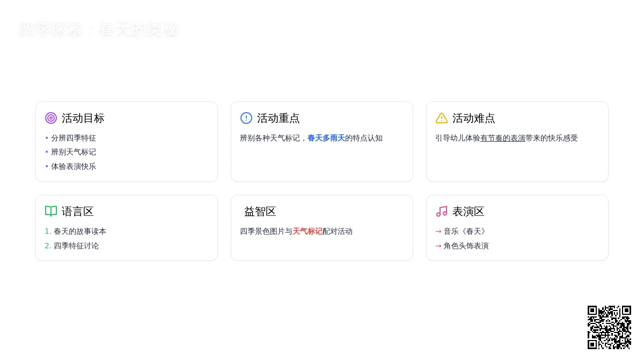
Task: Click numbered item 四季特征讨论
Action: [76, 246]
